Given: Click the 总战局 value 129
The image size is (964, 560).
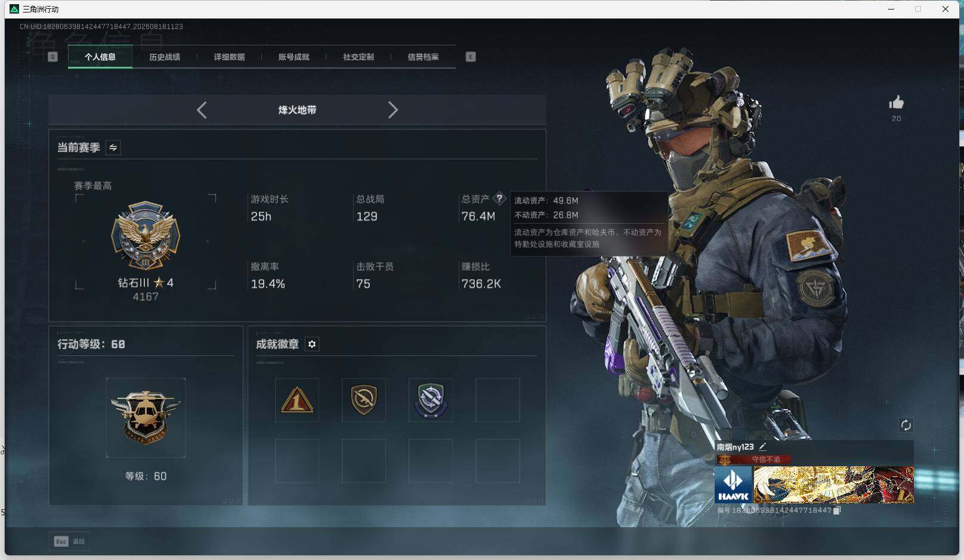Looking at the screenshot, I should point(367,216).
